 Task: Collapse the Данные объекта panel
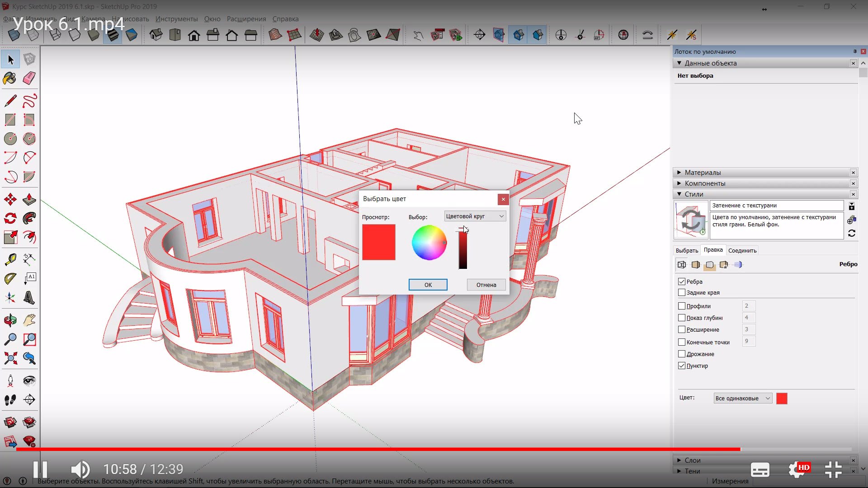pos(679,63)
